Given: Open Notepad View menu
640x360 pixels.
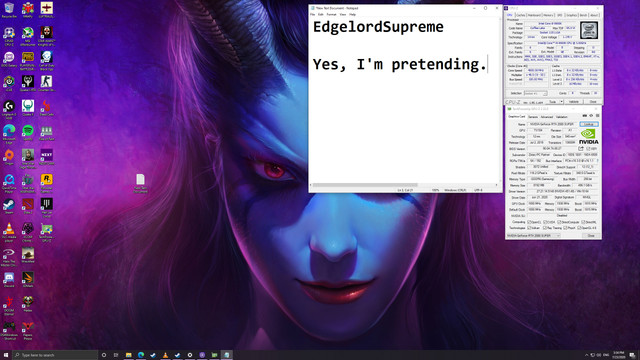Looking at the screenshot, I should coord(343,14).
